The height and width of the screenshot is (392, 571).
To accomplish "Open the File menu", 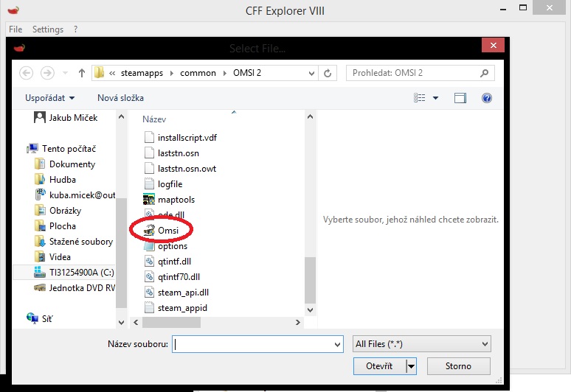I will point(15,29).
